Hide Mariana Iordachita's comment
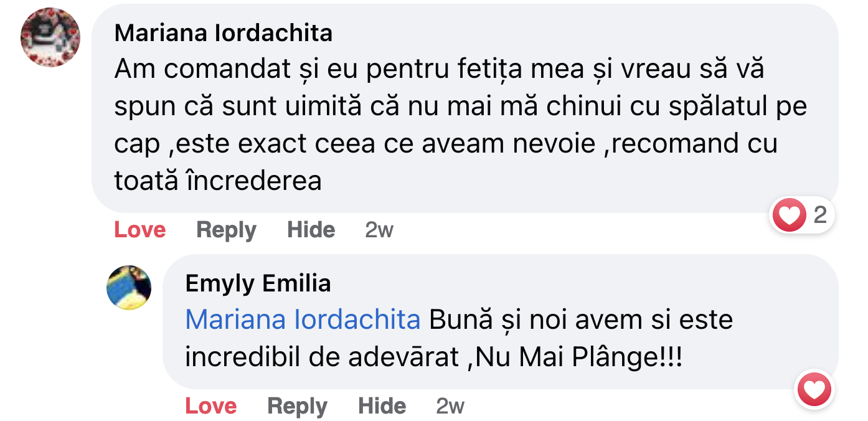This screenshot has height=421, width=868. (311, 230)
